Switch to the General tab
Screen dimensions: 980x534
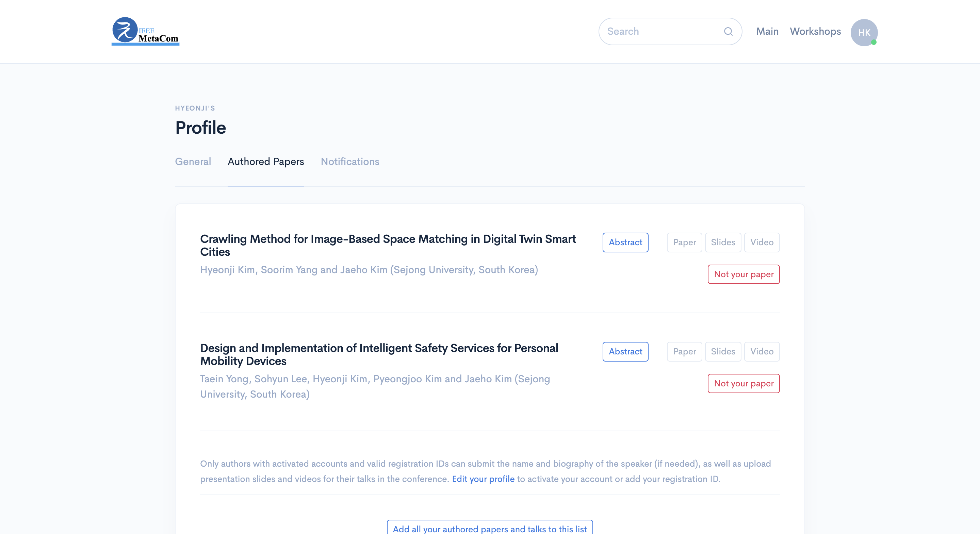193,162
